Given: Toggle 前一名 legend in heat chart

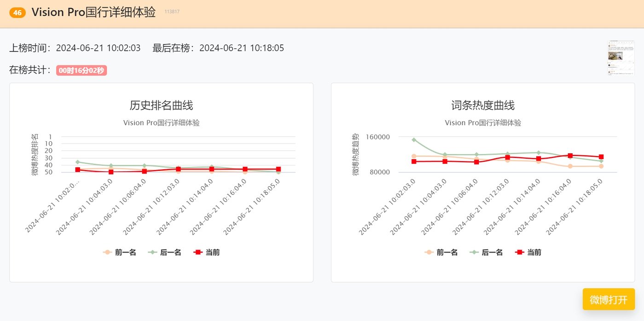Looking at the screenshot, I should (441, 252).
